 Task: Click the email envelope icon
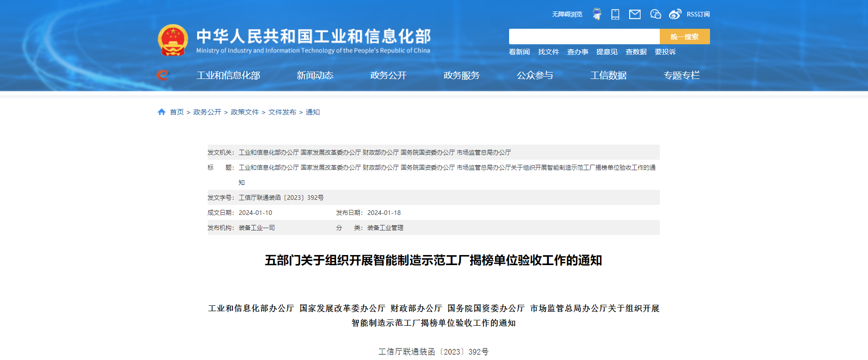635,14
